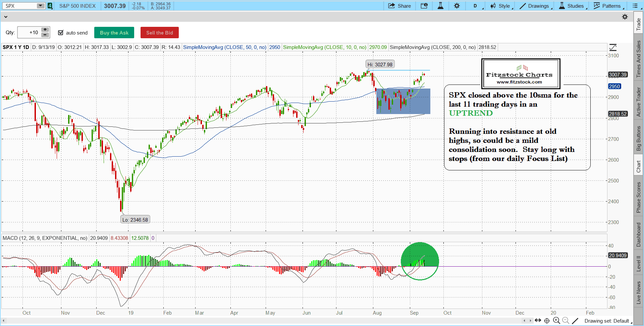Zoom in using magnifier plus icon
The image size is (644, 326).
556,321
